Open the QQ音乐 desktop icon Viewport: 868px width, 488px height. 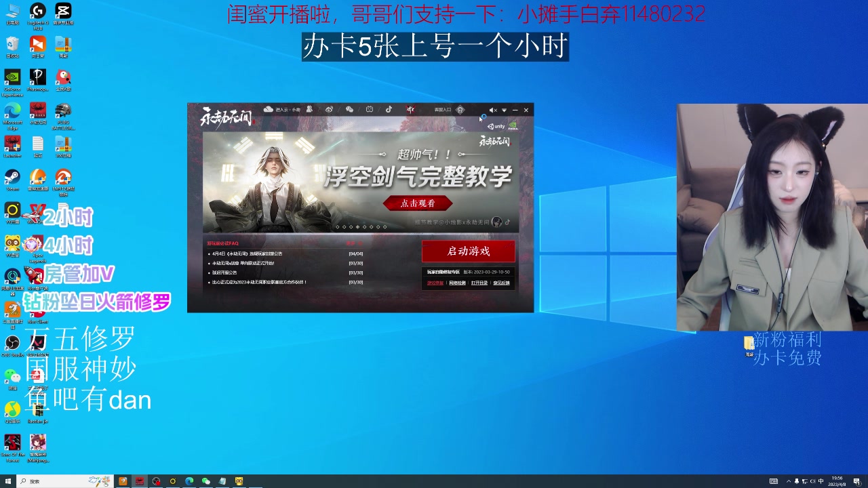pos(12,412)
